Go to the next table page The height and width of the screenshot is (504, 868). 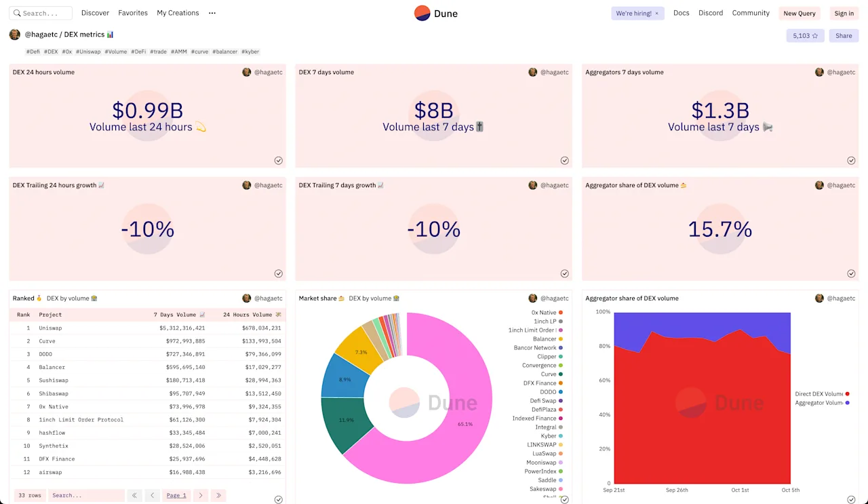201,496
